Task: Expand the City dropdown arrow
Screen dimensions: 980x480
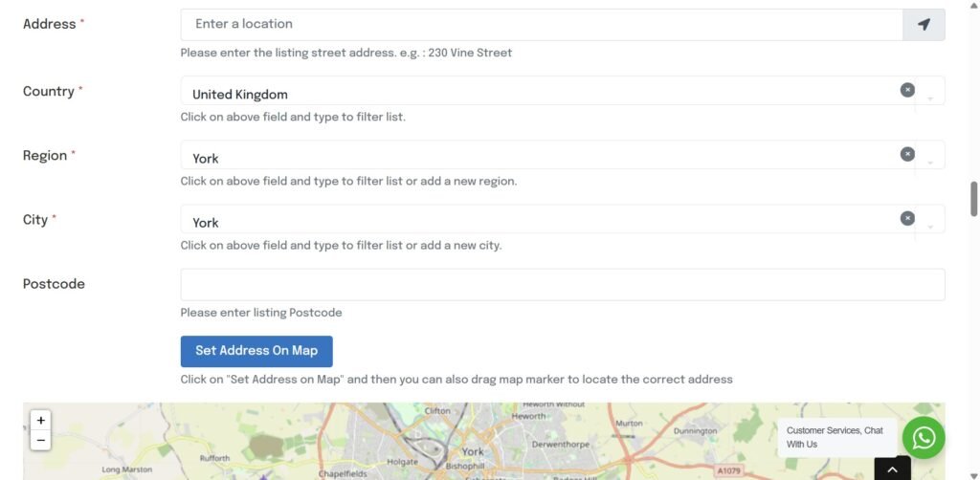Action: tap(930, 227)
